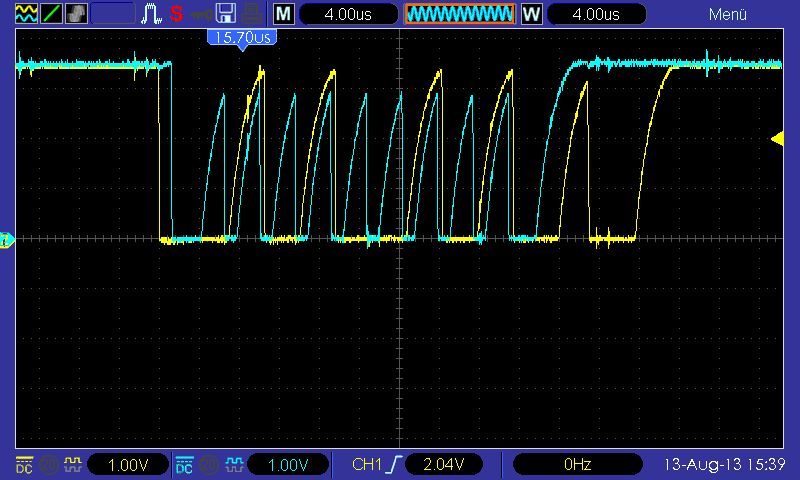The width and height of the screenshot is (800, 480).
Task: Click the CH1 trigger source label
Action: (367, 464)
